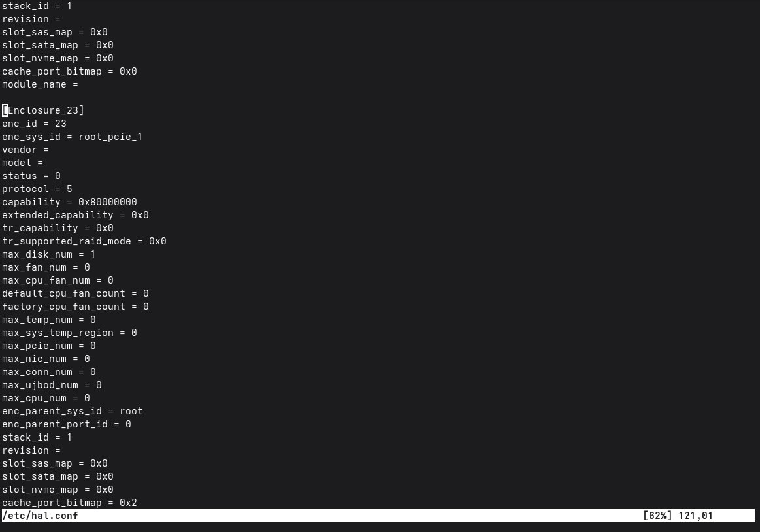Place cursor on max_disk_num = 1
Image resolution: width=760 pixels, height=532 pixels.
click(x=48, y=255)
